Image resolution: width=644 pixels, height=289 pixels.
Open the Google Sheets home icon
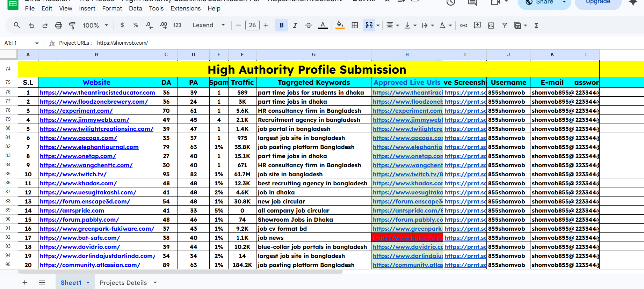(x=13, y=4)
